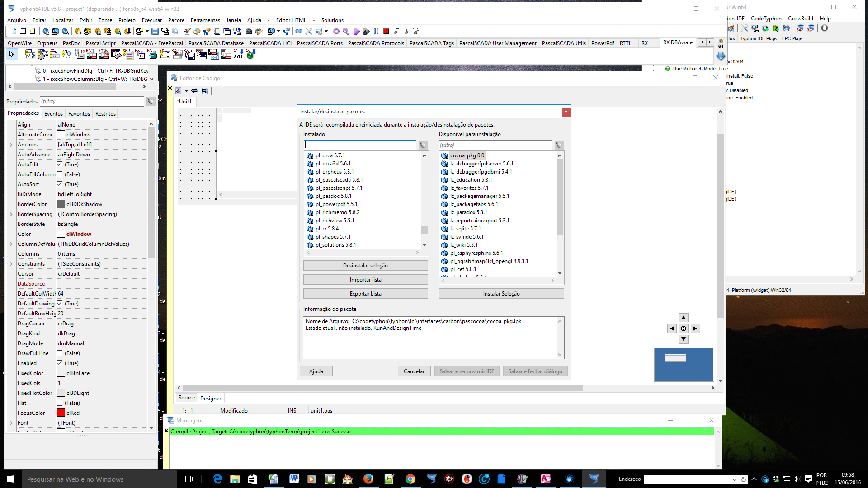Select the RX SQL component icon

point(238,54)
